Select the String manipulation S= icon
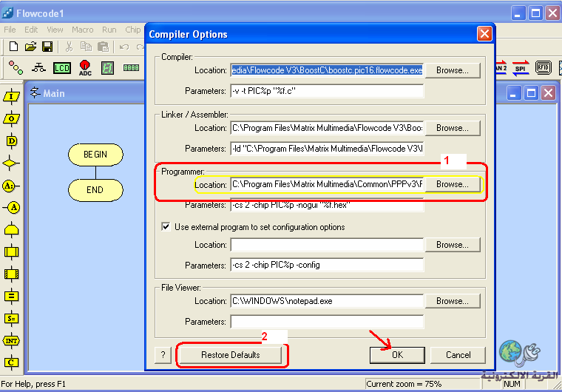Screen dimensions: 562x392 [11, 319]
